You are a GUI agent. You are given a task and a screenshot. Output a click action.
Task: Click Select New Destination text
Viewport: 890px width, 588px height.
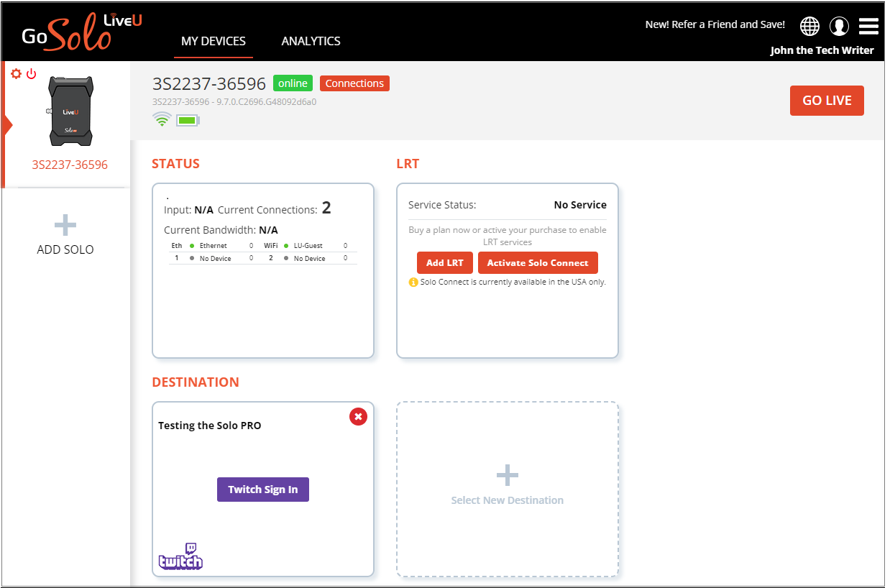pos(508,500)
